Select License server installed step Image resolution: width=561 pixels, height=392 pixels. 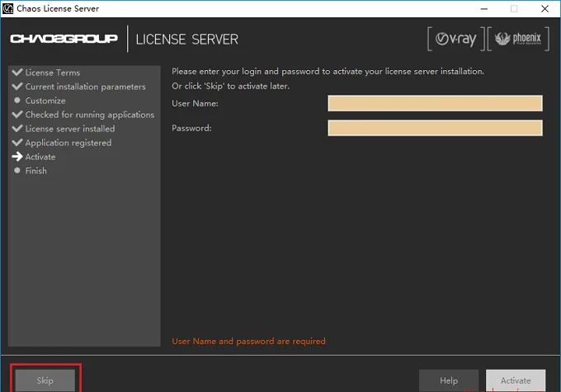(x=70, y=129)
